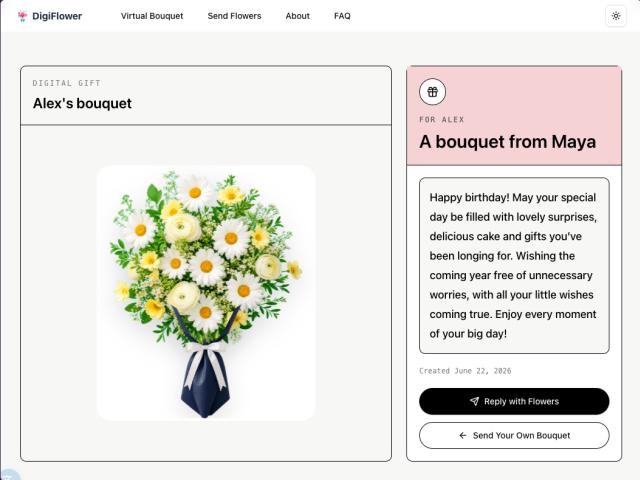Click the birthday message text box
This screenshot has height=480, width=640.
pos(514,265)
